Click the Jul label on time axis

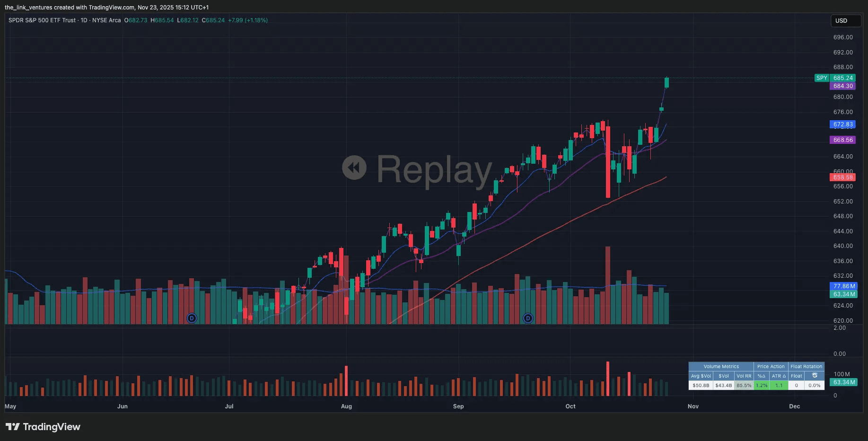point(229,406)
